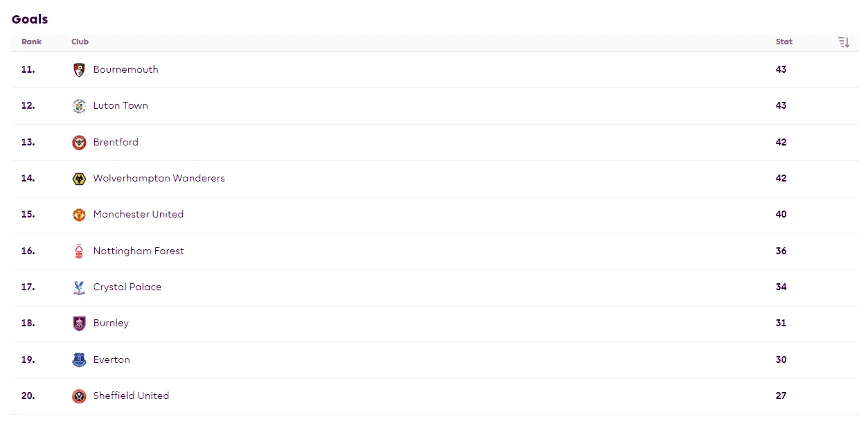This screenshot has width=868, height=426.
Task: Visit the Sheffield United club link
Action: pyautogui.click(x=131, y=396)
